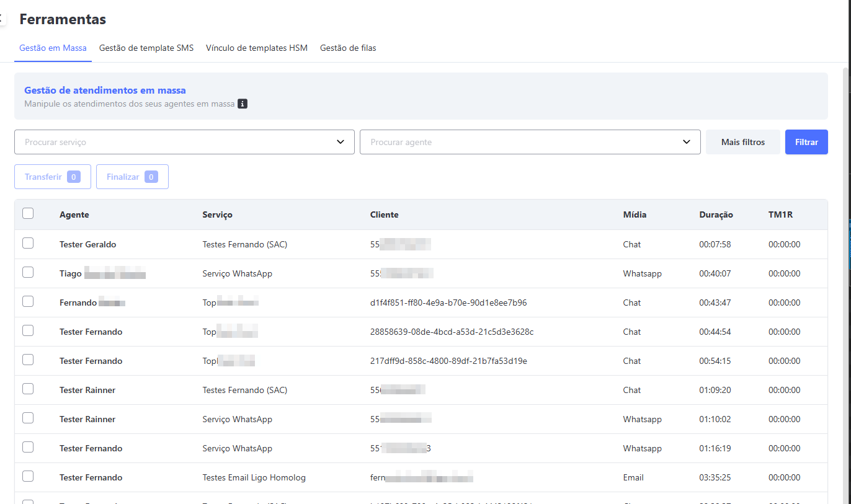Click the Transferir button
Viewport: 851px width, 504px height.
tap(53, 177)
